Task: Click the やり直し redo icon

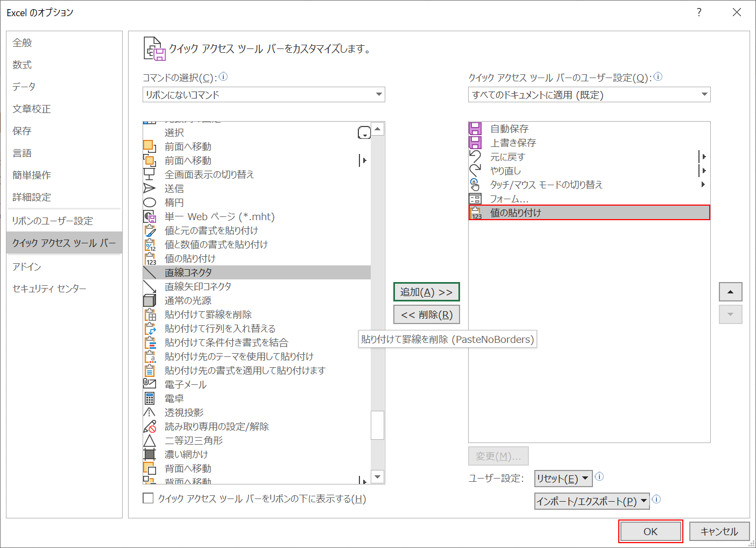Action: pyautogui.click(x=475, y=170)
